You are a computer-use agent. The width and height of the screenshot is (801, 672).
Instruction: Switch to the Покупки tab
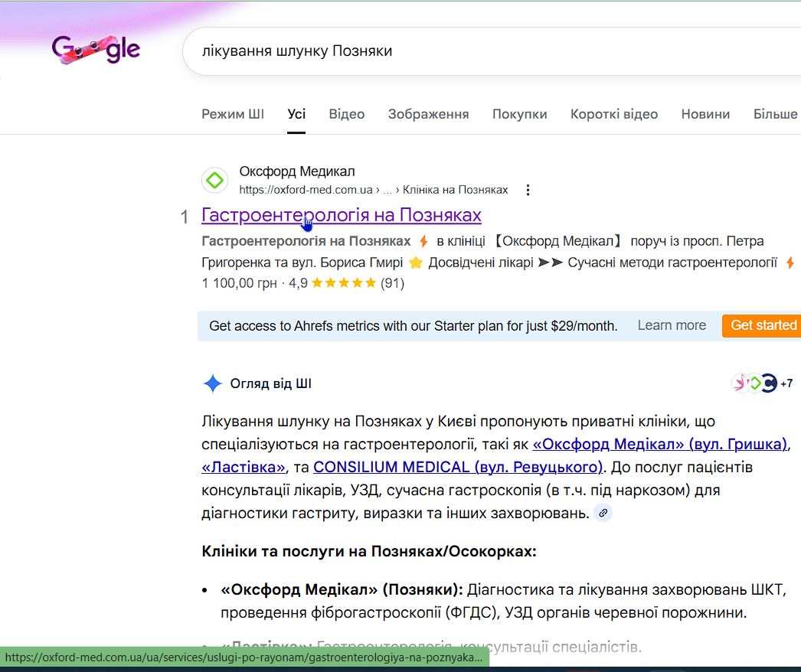(519, 114)
